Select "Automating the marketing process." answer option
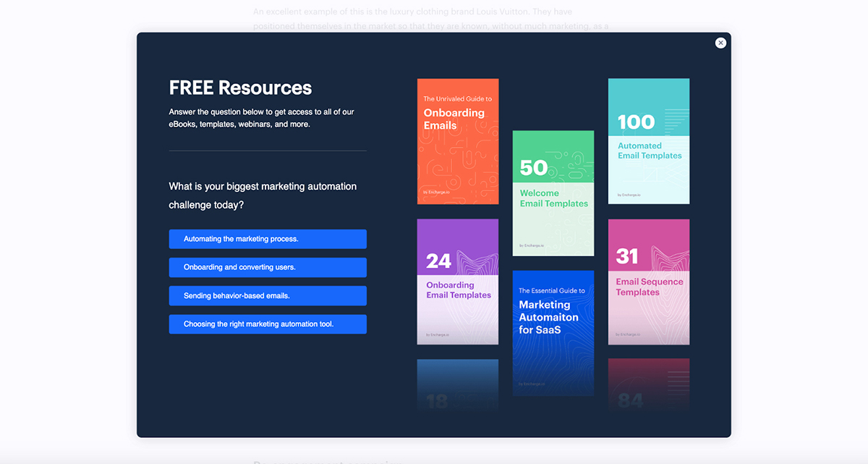The height and width of the screenshot is (464, 868). [267, 239]
